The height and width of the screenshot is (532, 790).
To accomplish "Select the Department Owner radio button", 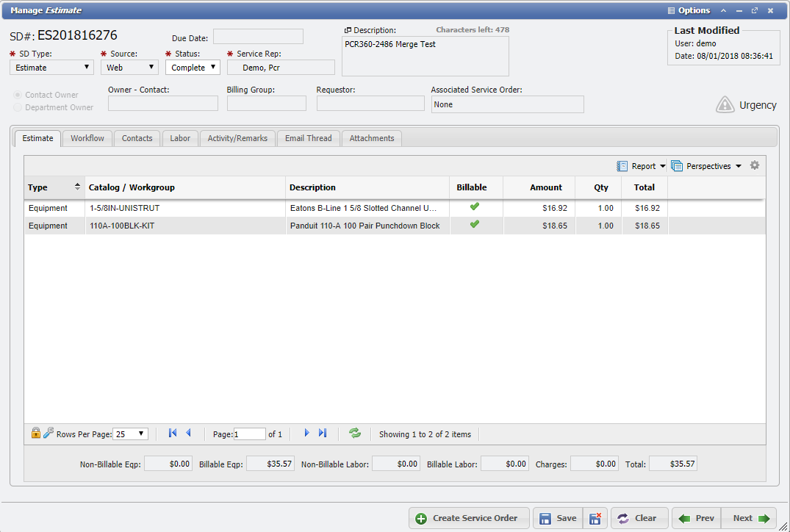I will click(18, 107).
